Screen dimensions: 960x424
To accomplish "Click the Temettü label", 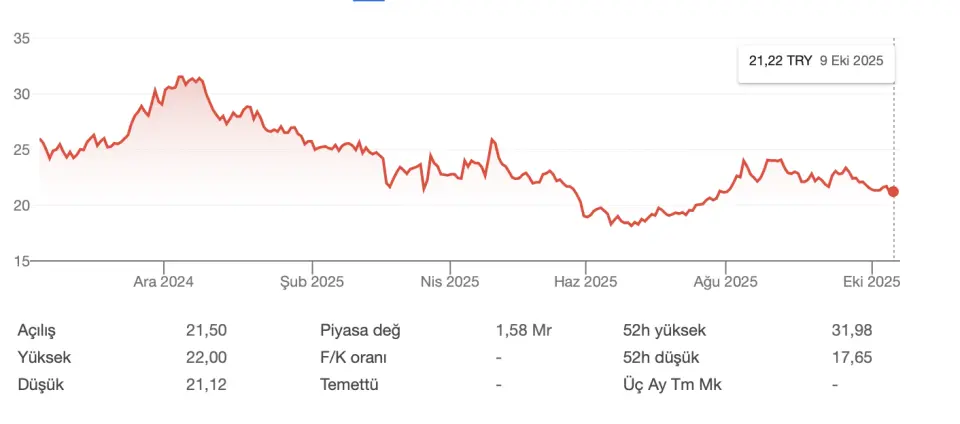I will pos(350,384).
